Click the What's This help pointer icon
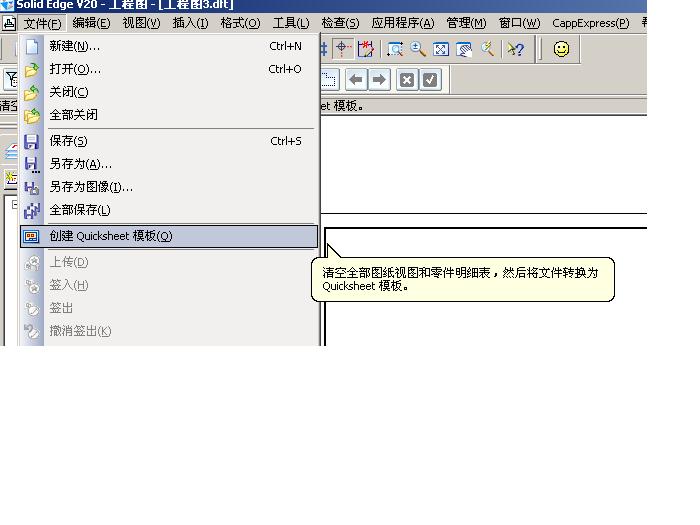 (515, 49)
